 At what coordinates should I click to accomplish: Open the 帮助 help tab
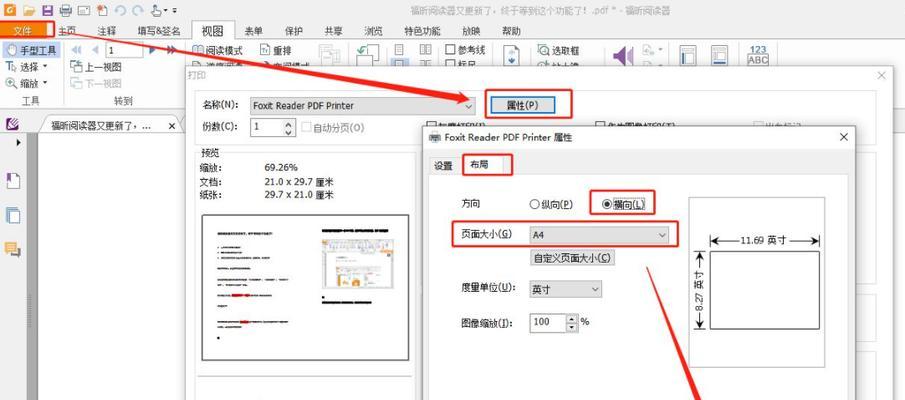(x=511, y=31)
